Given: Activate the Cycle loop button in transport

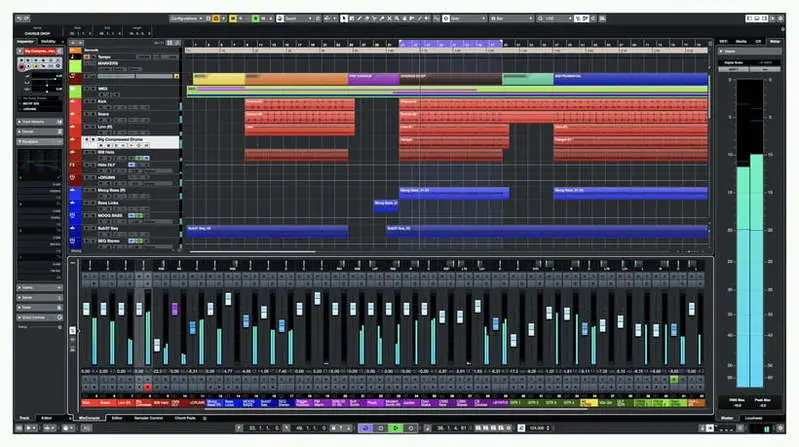Looking at the screenshot, I should pyautogui.click(x=365, y=428).
